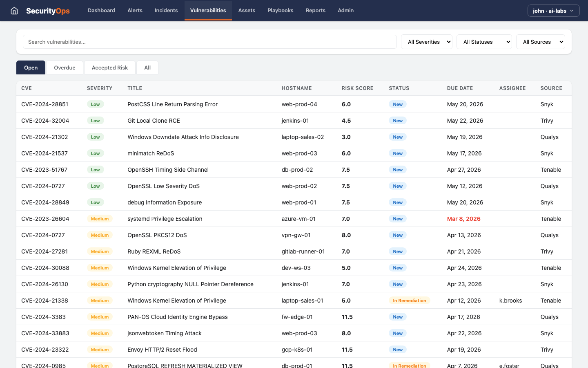Click the In Remediation badge for CVE-2024-21338
The width and height of the screenshot is (588, 368).
(410, 301)
